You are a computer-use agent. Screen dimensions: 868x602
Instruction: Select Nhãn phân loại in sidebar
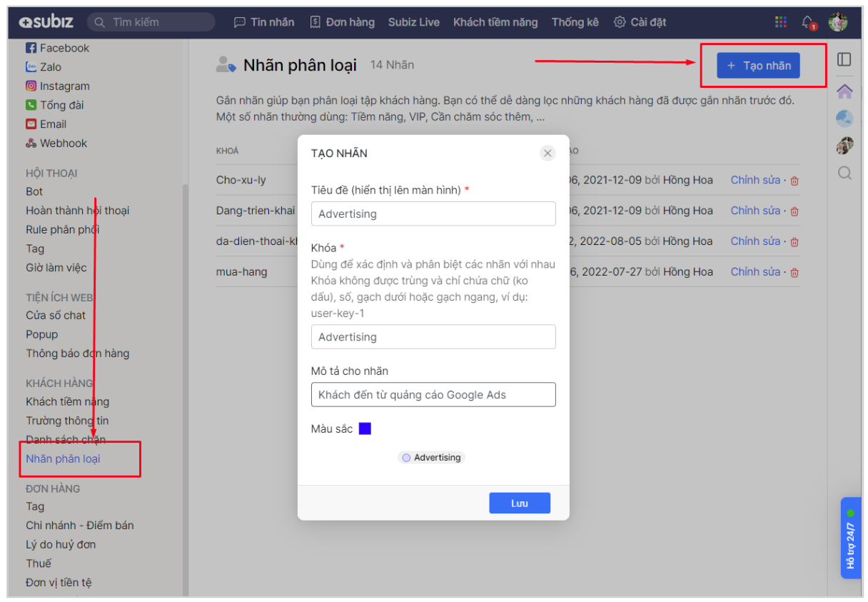[x=63, y=459]
